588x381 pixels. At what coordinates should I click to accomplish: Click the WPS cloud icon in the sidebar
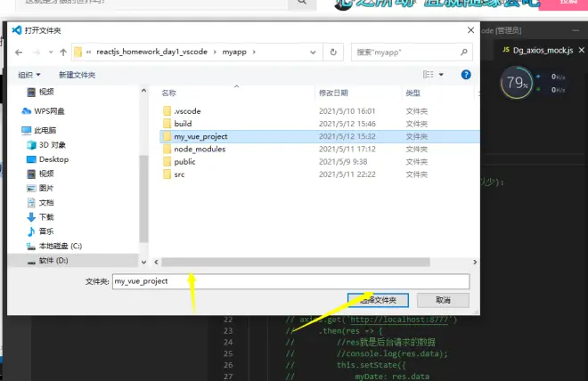point(26,111)
